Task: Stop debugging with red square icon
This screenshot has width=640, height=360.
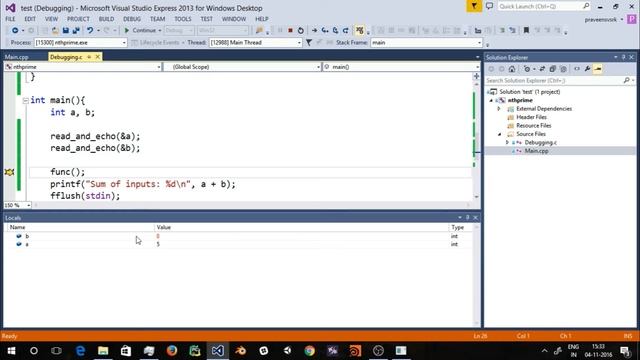Action: coord(290,31)
